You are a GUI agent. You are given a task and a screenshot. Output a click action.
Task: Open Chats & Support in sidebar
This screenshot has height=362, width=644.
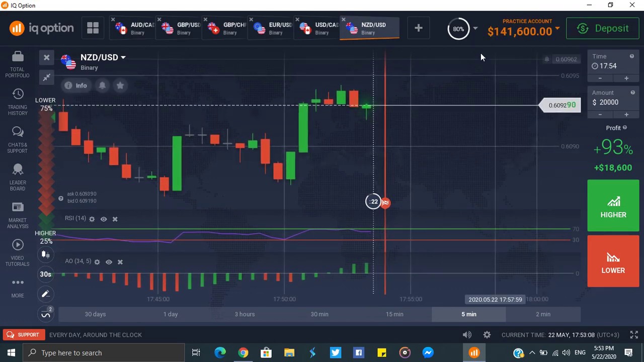(18, 140)
